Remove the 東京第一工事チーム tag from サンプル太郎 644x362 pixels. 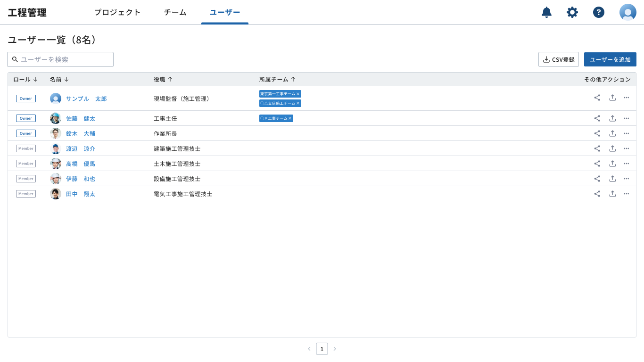298,94
